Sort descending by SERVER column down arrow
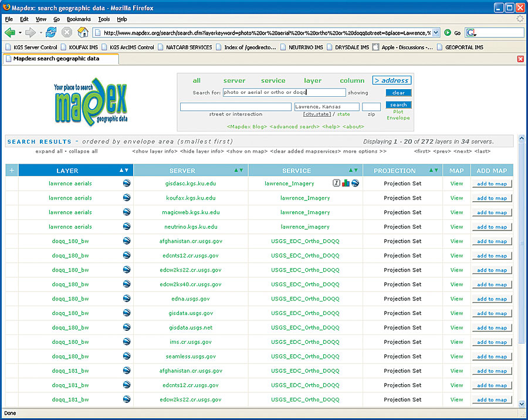The image size is (528, 420). [x=241, y=171]
